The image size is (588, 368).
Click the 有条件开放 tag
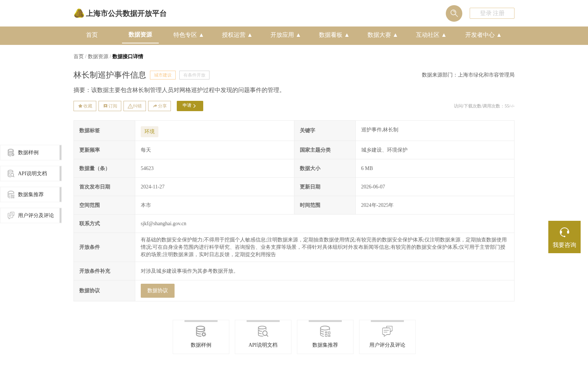[x=194, y=75]
